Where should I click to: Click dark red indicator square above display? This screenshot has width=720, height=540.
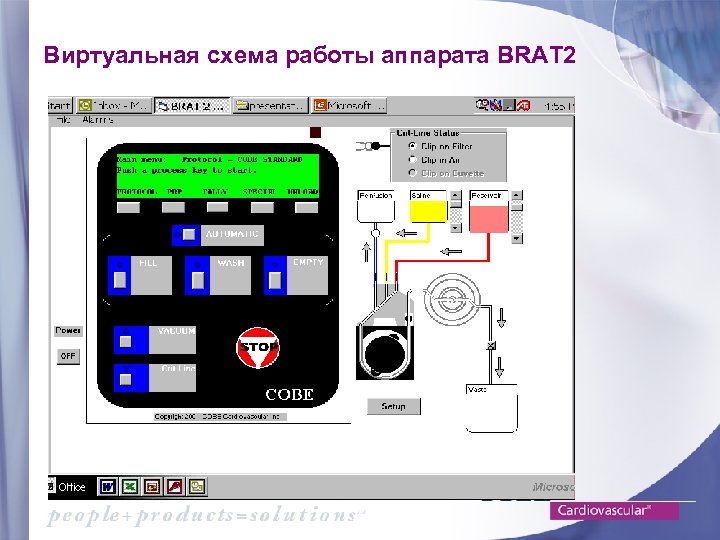point(315,132)
